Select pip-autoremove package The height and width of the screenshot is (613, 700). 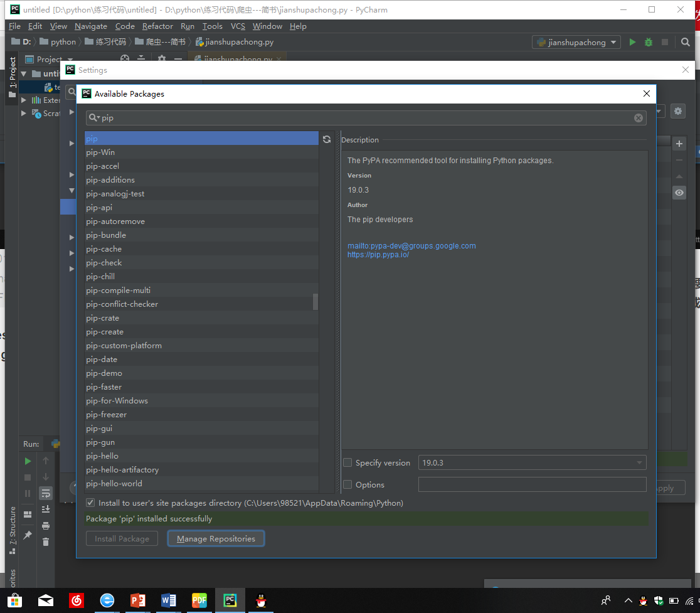click(x=201, y=221)
